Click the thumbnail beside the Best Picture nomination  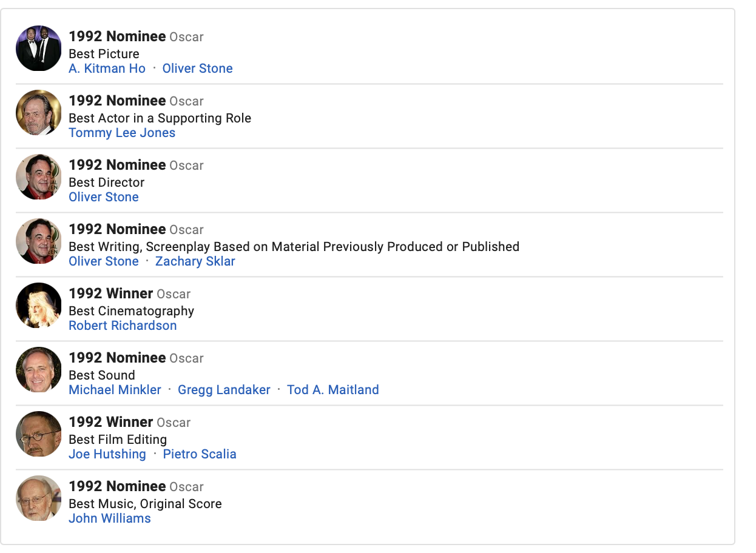click(x=39, y=49)
